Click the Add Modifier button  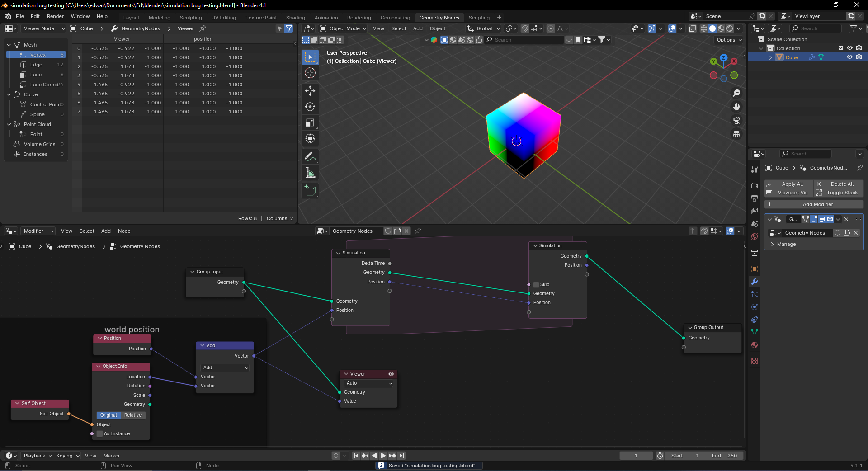[813, 204]
